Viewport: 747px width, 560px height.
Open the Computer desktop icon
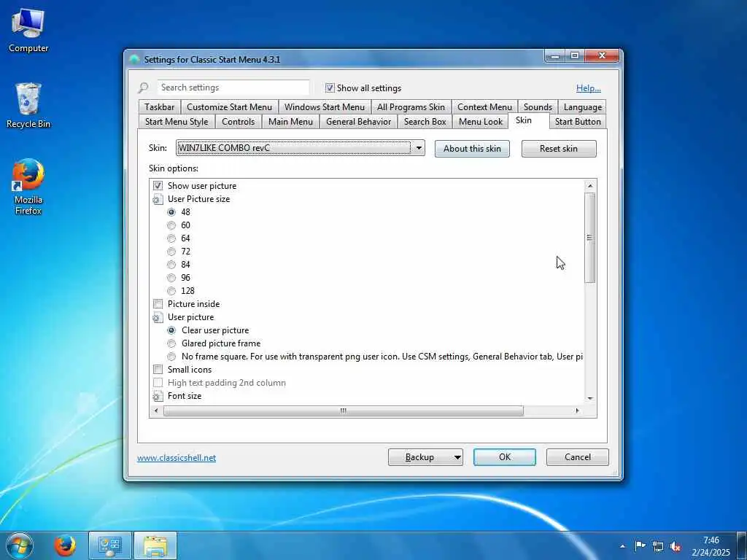click(x=28, y=29)
